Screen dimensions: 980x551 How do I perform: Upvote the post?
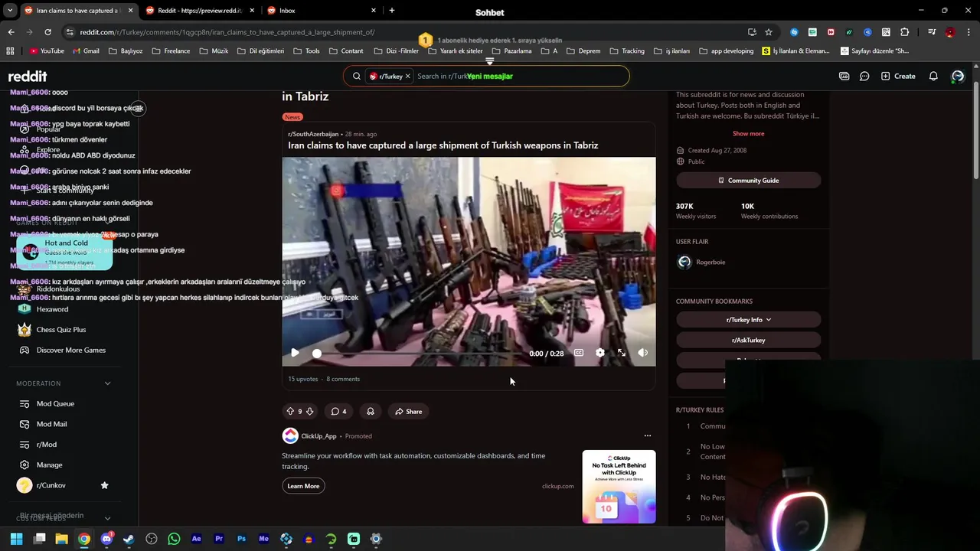pos(290,412)
